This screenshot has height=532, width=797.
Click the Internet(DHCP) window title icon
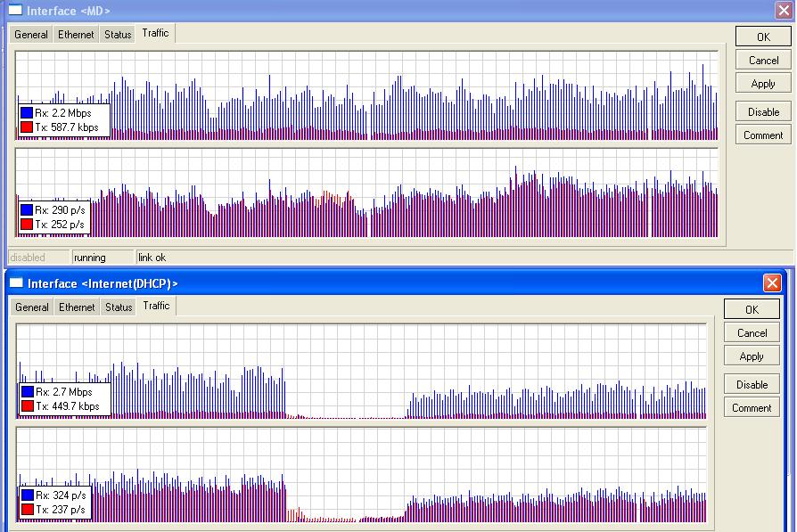[15, 283]
